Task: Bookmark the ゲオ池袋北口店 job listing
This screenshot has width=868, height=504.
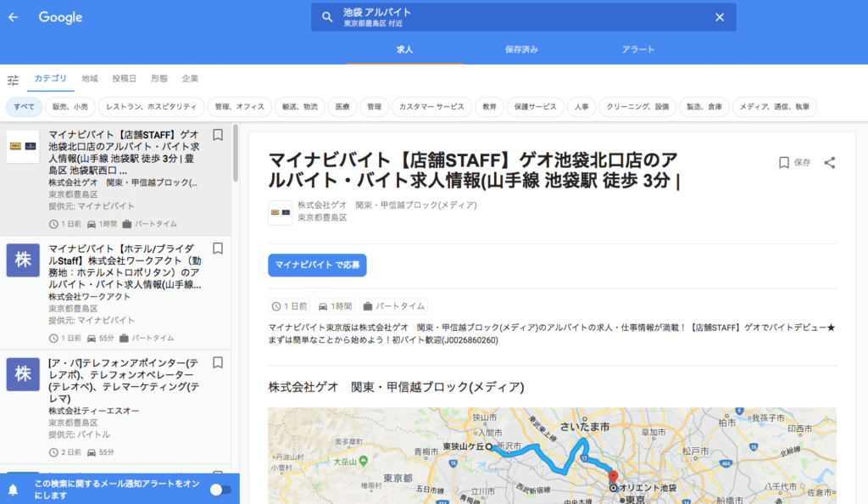Action: coord(218,135)
